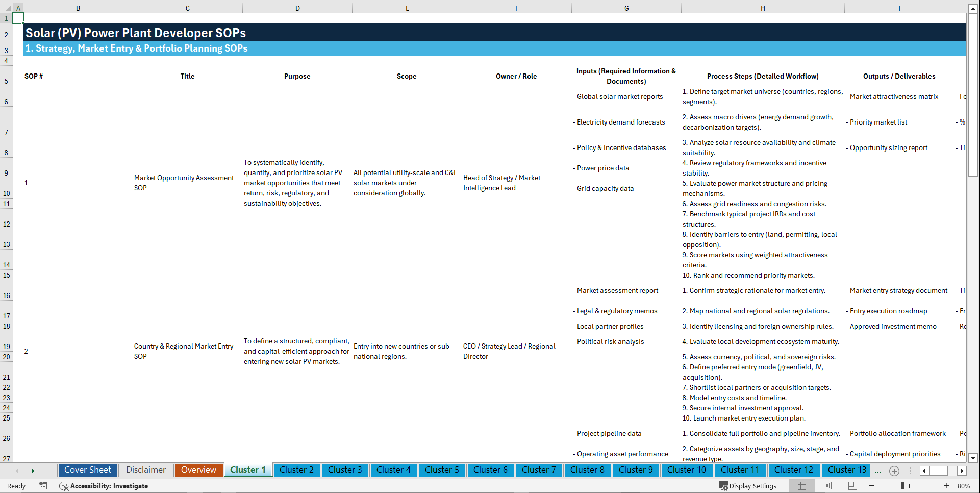Viewport: 980px width, 493px height.
Task: Expand tab options with vertical ellipsis
Action: tap(911, 471)
